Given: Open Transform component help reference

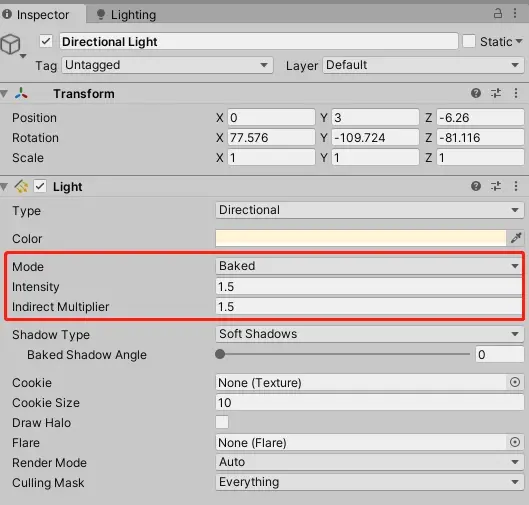Looking at the screenshot, I should click(x=476, y=93).
